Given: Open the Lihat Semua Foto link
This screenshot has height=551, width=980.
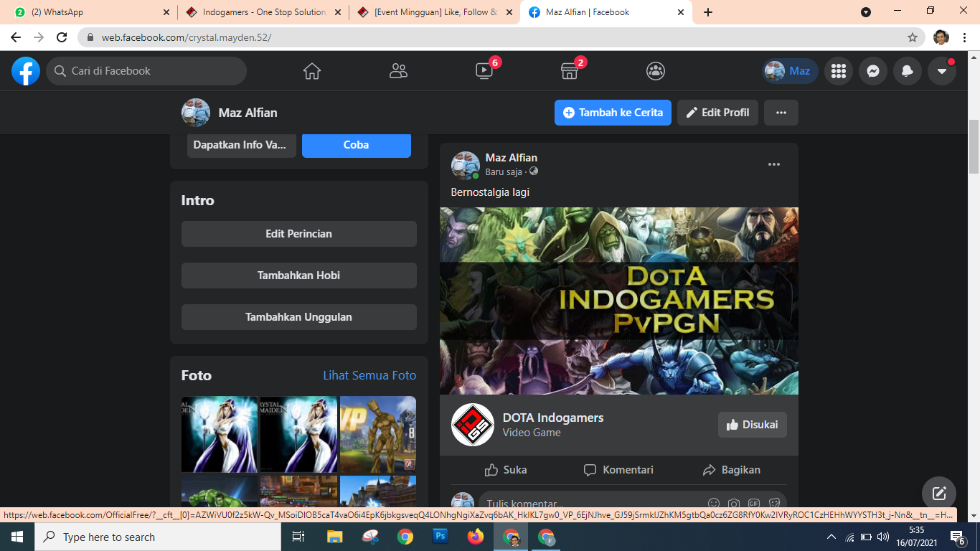Looking at the screenshot, I should 369,375.
